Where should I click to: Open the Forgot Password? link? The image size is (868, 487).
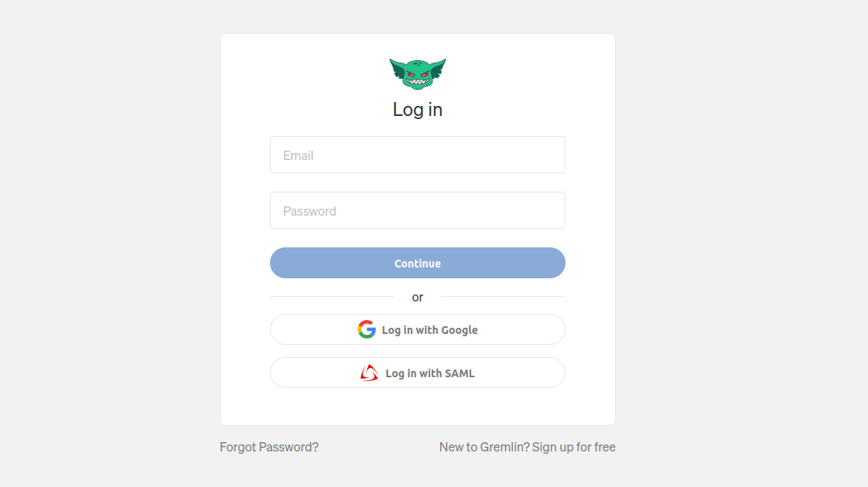269,447
